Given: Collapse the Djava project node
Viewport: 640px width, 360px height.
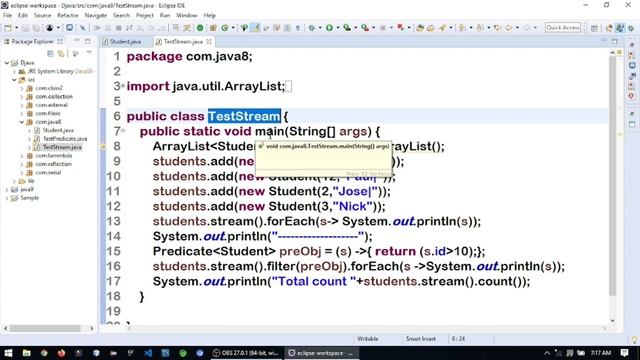Looking at the screenshot, I should (x=7, y=63).
